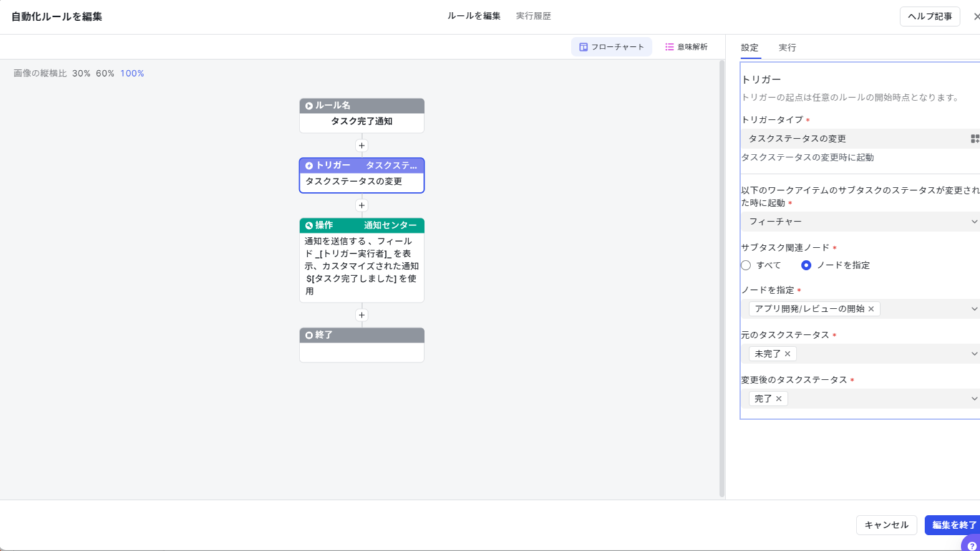Viewport: 980px width, 551px height.
Task: Switch to フローチャート view
Action: [611, 47]
